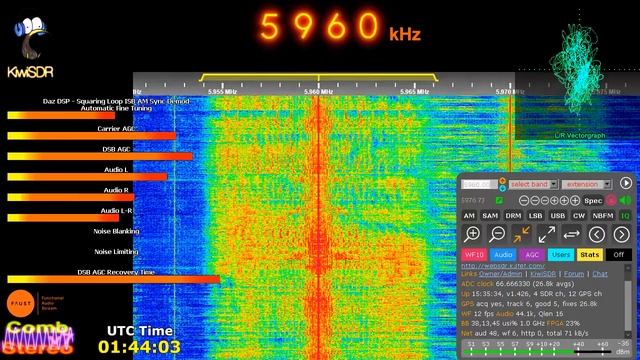This screenshot has height=360, width=640.
Task: Click the zoom out magnifier icon
Action: 497,235
